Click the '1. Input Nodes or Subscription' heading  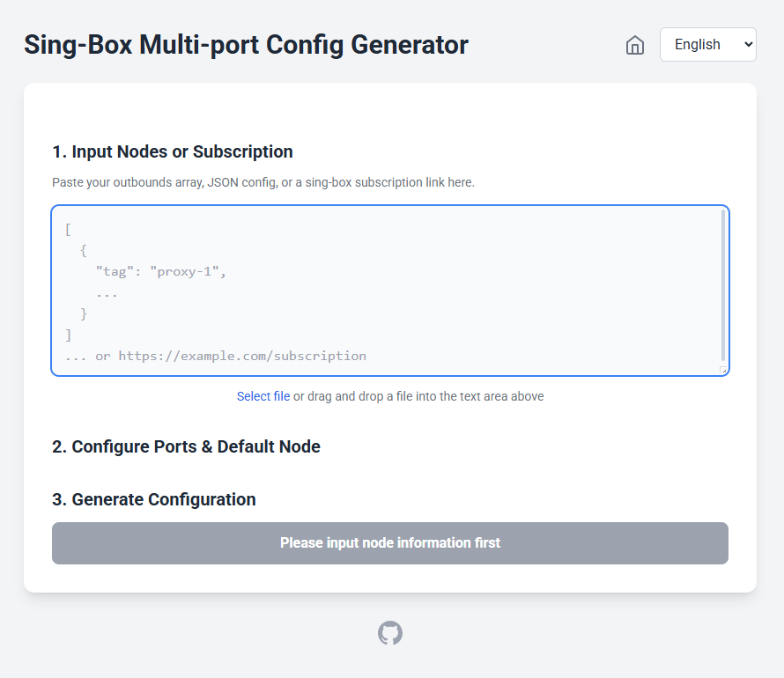click(x=173, y=151)
